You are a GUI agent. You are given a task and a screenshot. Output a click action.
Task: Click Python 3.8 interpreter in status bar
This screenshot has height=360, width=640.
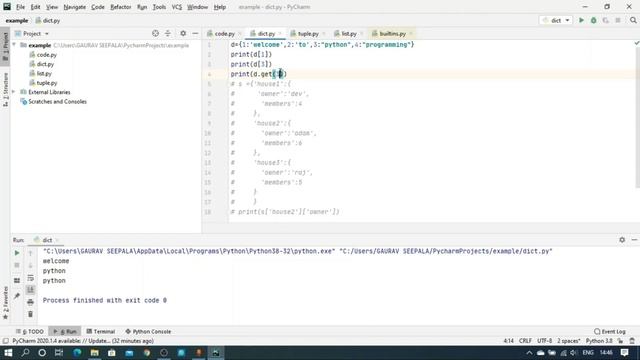599,341
